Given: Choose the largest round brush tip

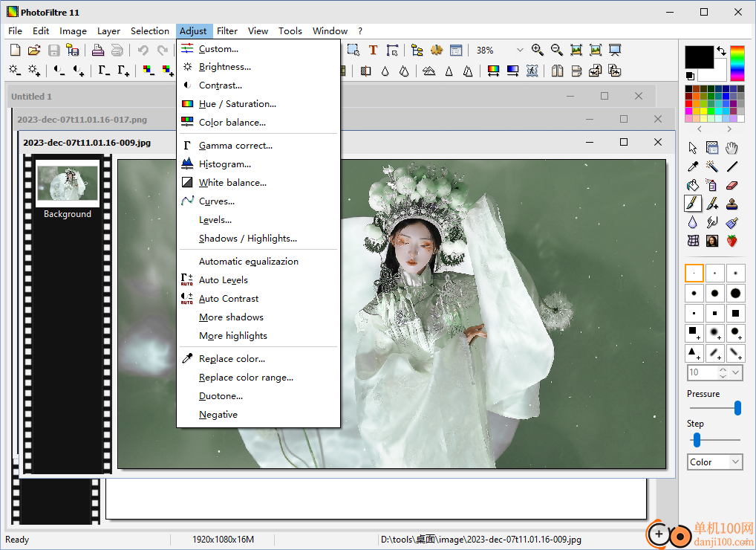Looking at the screenshot, I should coord(735,293).
